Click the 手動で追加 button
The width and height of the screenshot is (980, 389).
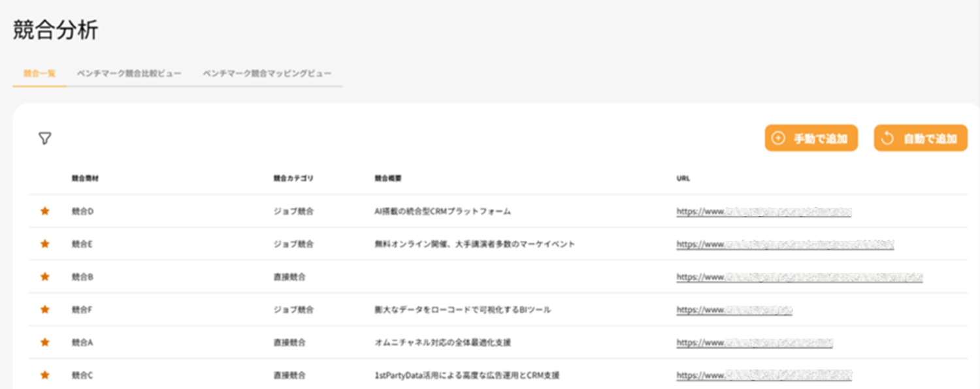click(811, 138)
